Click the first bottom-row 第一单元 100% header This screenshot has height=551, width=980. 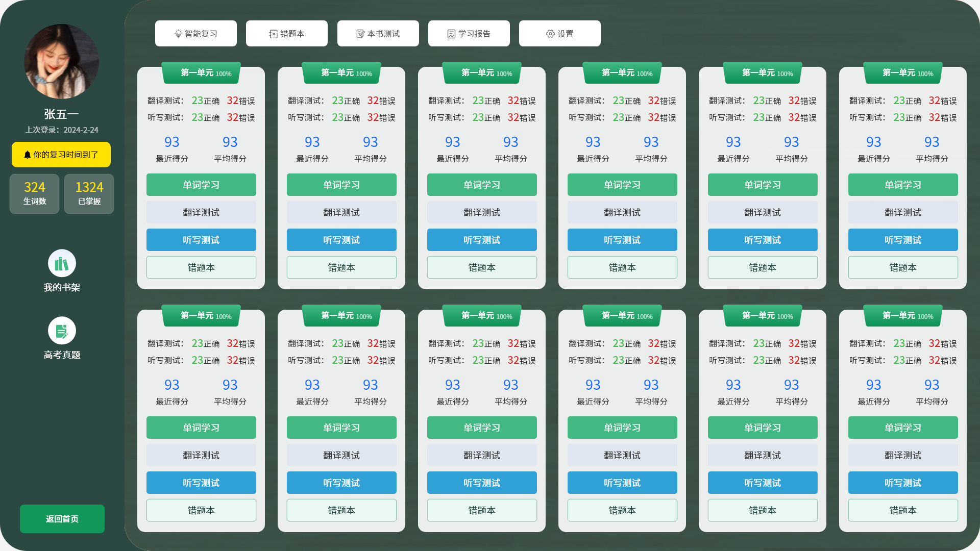coord(201,316)
